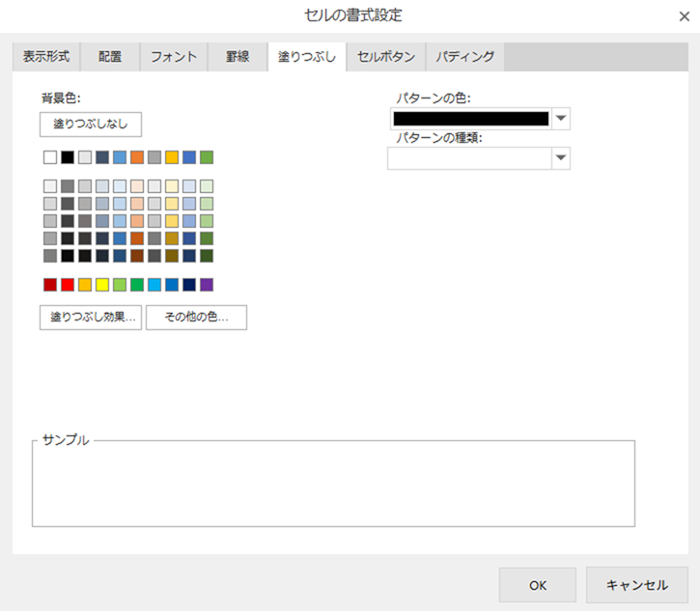Open その他の色 color picker
700x612 pixels.
coord(196,319)
